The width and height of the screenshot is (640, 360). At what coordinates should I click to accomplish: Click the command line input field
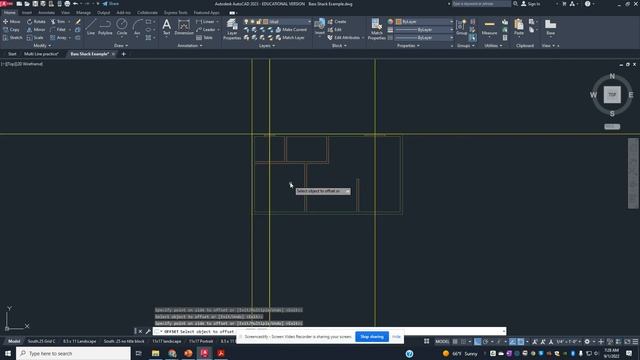[329, 331]
